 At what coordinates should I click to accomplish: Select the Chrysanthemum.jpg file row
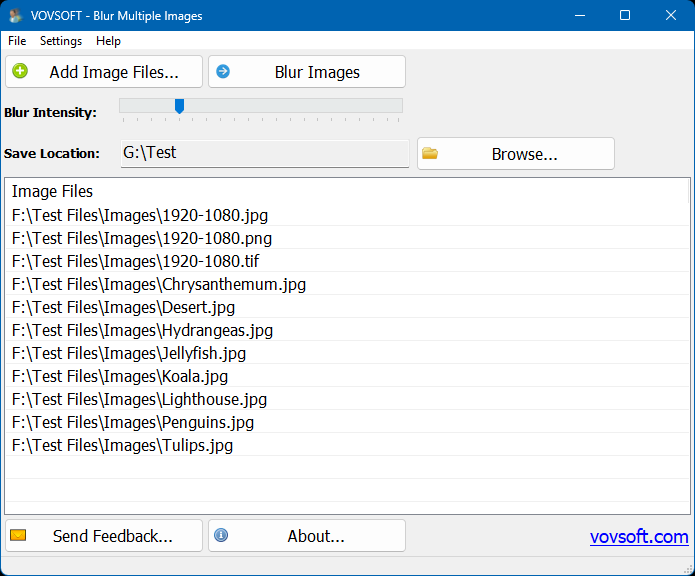pos(348,284)
